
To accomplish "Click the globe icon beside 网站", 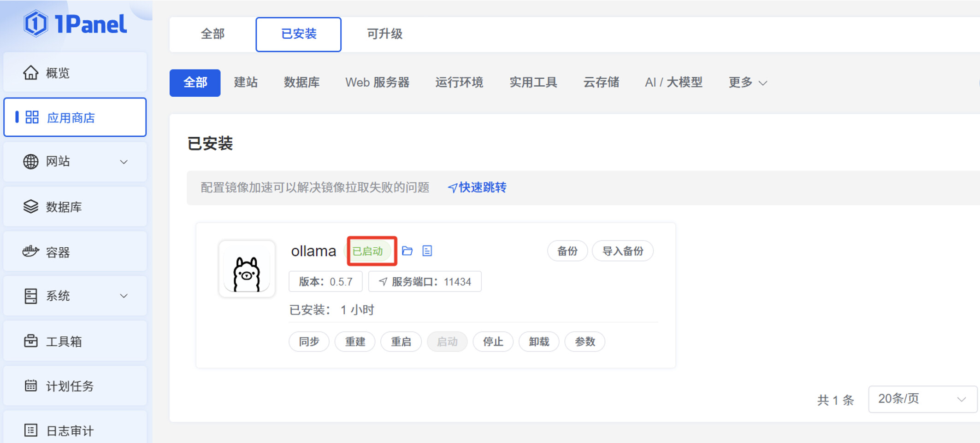I will (x=31, y=162).
